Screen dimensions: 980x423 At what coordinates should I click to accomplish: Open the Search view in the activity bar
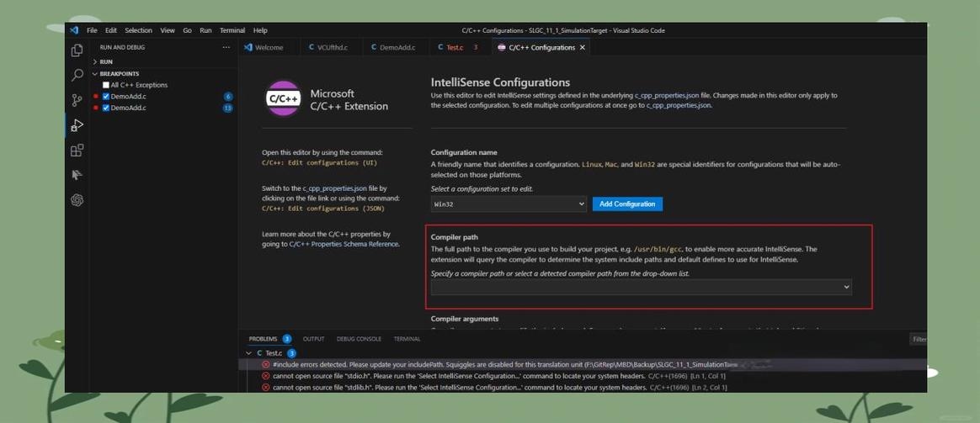click(x=77, y=76)
